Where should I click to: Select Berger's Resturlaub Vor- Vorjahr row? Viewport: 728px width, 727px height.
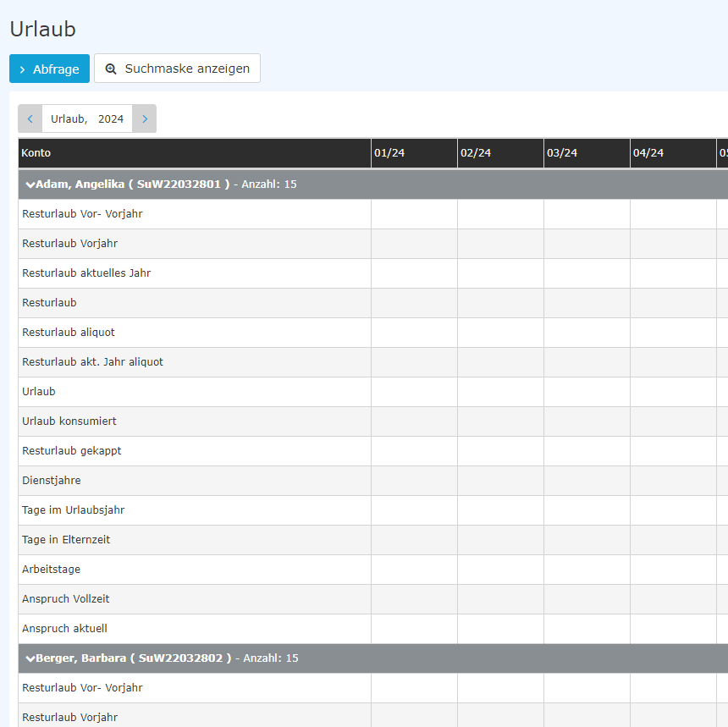373,688
